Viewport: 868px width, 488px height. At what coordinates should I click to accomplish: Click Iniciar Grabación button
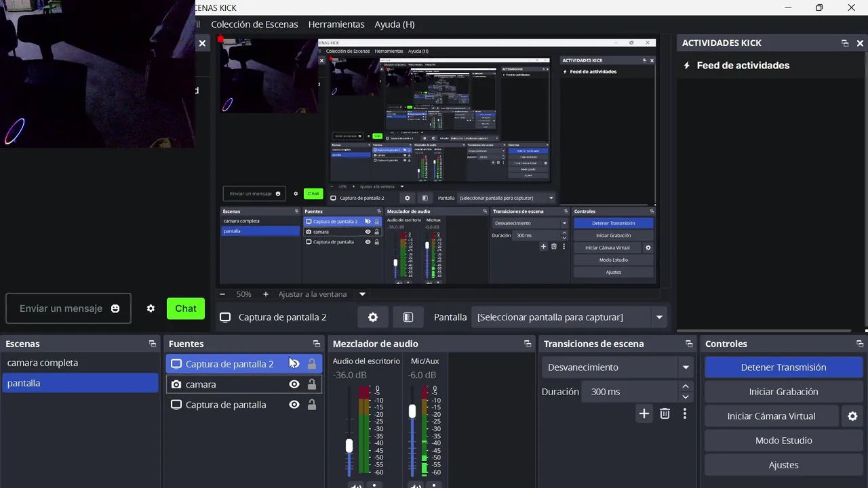coord(783,392)
